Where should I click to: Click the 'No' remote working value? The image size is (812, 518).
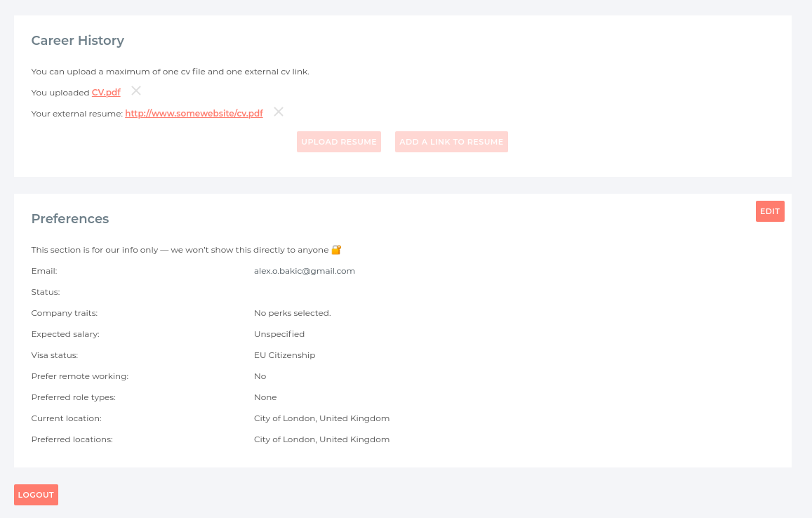pyautogui.click(x=260, y=377)
